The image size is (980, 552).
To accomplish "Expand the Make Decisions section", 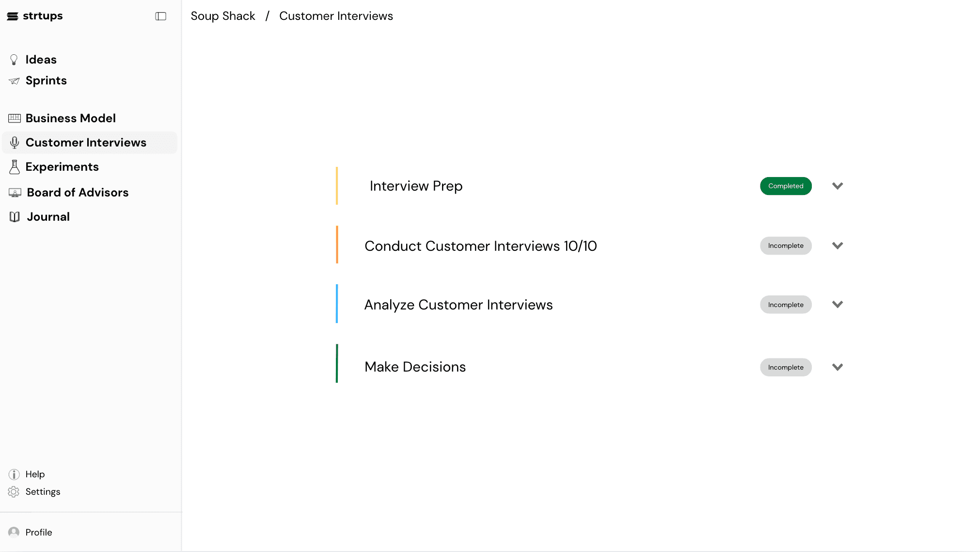I will point(838,367).
